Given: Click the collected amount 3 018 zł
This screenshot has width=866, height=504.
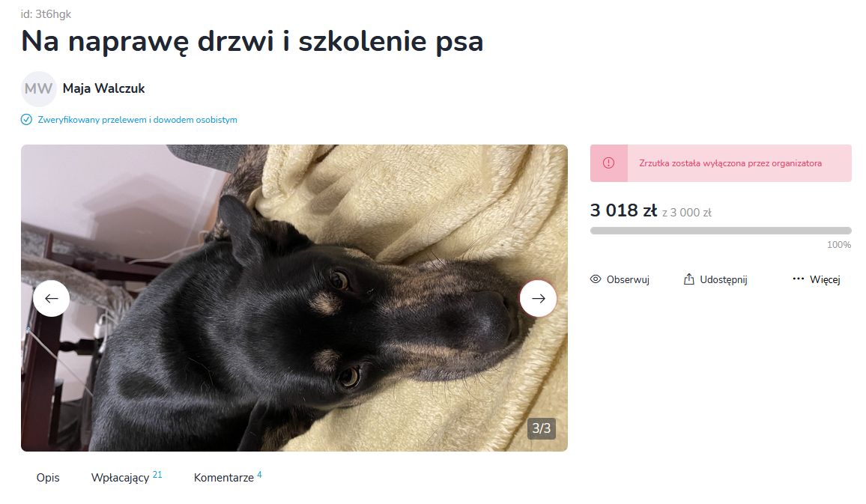Looking at the screenshot, I should pyautogui.click(x=623, y=210).
